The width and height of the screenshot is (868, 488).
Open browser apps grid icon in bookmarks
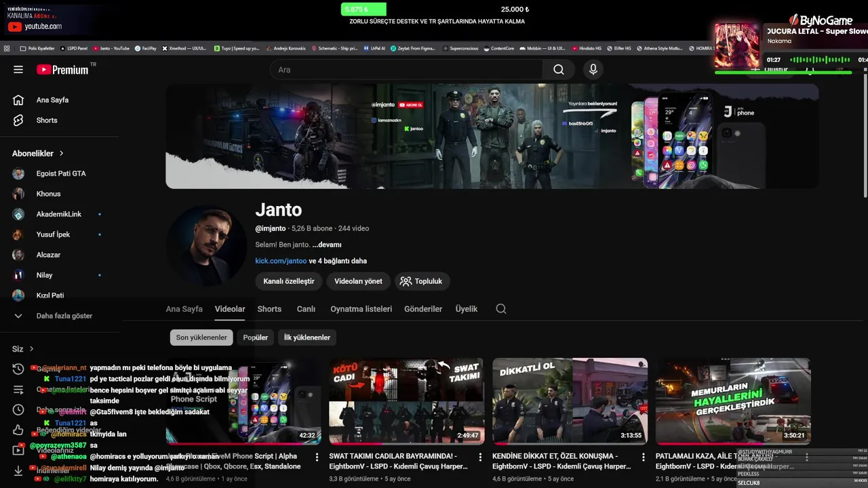coord(7,49)
